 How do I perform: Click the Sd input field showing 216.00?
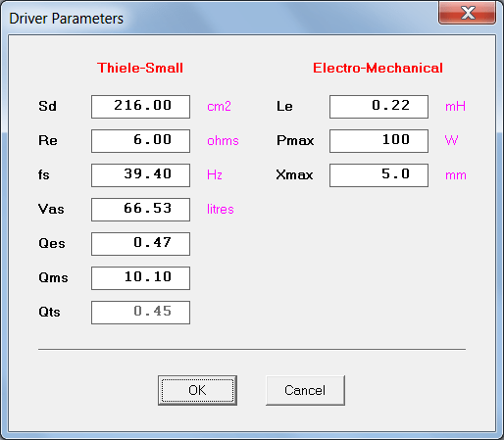(140, 107)
